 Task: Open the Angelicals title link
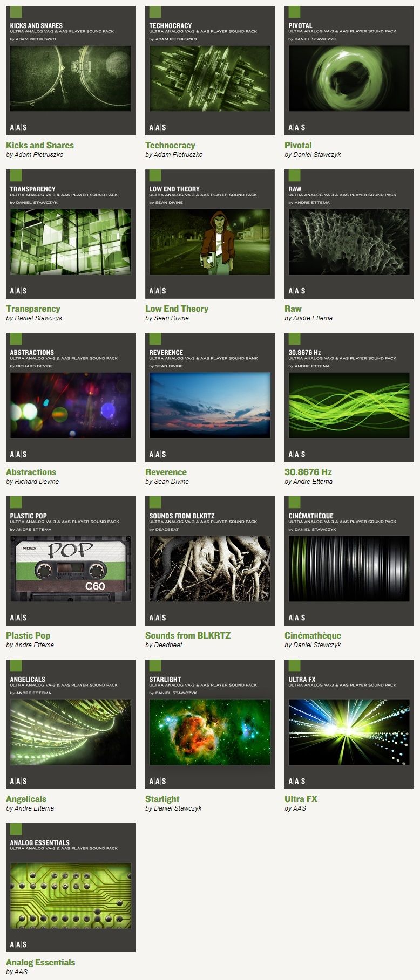tap(26, 799)
